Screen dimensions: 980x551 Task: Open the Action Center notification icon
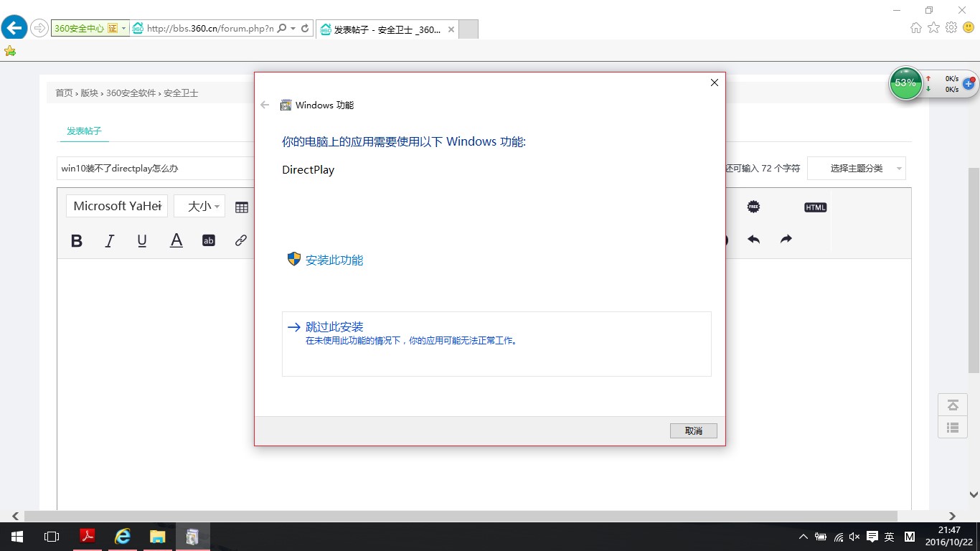coord(872,537)
